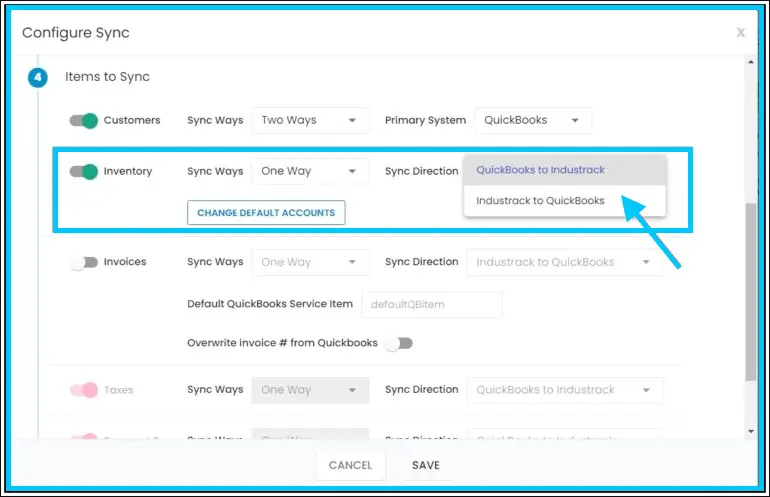Toggle the Customers sync switch
This screenshot has width=770, height=497.
[83, 120]
